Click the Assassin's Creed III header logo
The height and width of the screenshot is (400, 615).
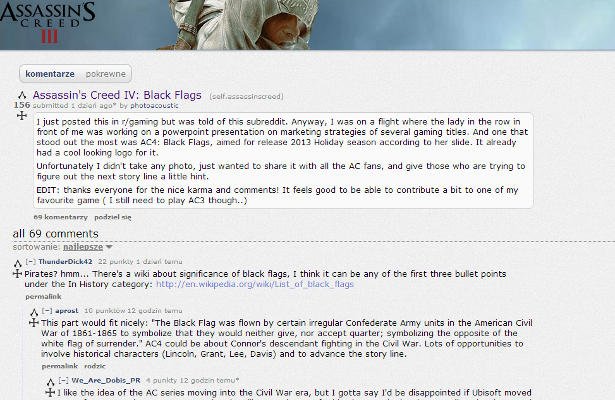[x=47, y=22]
